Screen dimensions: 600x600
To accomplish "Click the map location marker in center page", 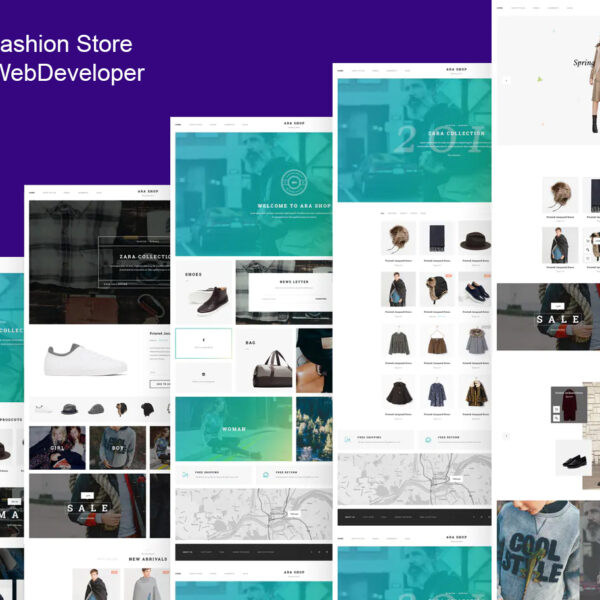I will point(294,513).
